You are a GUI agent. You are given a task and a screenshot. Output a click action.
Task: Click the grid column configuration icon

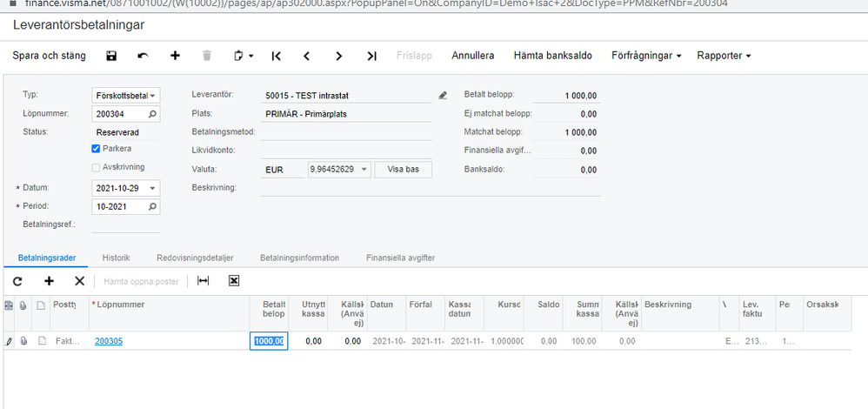tap(9, 305)
